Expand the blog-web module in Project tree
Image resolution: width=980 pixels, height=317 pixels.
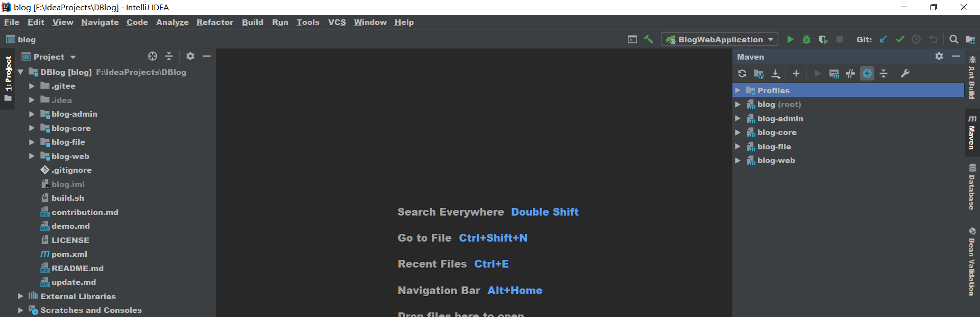(32, 156)
